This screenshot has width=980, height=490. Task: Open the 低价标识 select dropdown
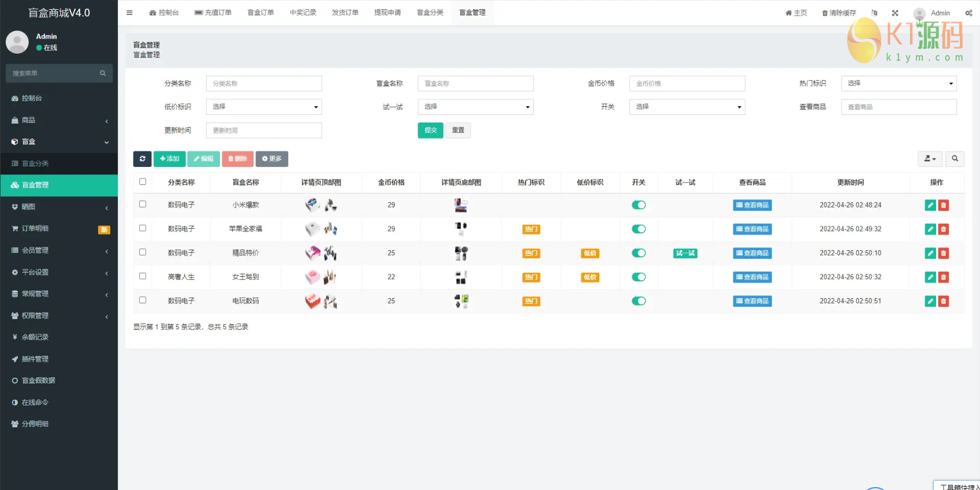click(x=264, y=107)
